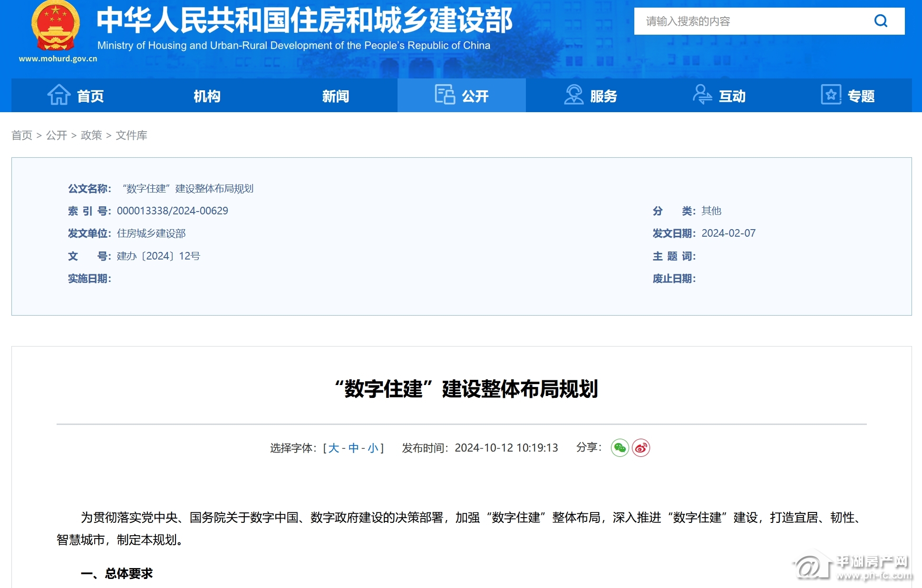Click the document icon beside 公开
Screen dimensions: 922x588
click(x=445, y=95)
